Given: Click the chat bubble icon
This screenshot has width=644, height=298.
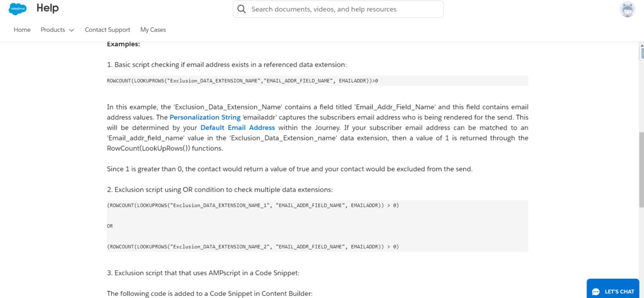Looking at the screenshot, I should pos(596,292).
